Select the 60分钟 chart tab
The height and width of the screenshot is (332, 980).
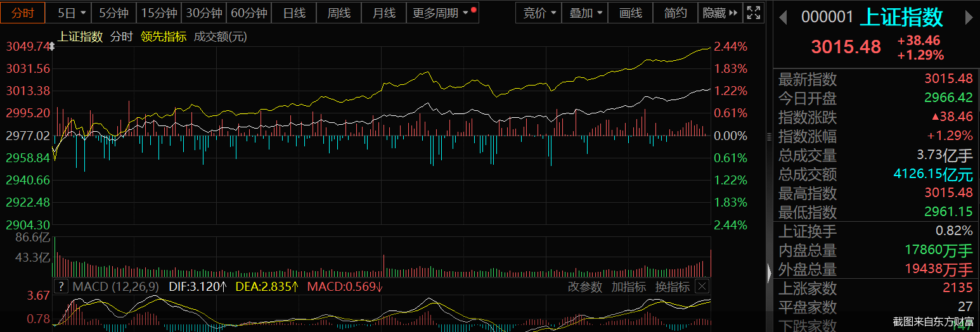point(248,13)
